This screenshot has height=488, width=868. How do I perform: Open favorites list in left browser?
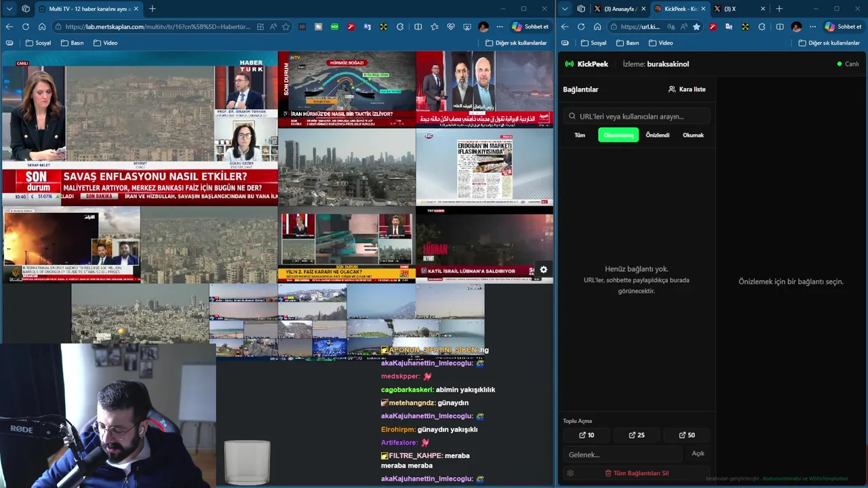coord(434,26)
